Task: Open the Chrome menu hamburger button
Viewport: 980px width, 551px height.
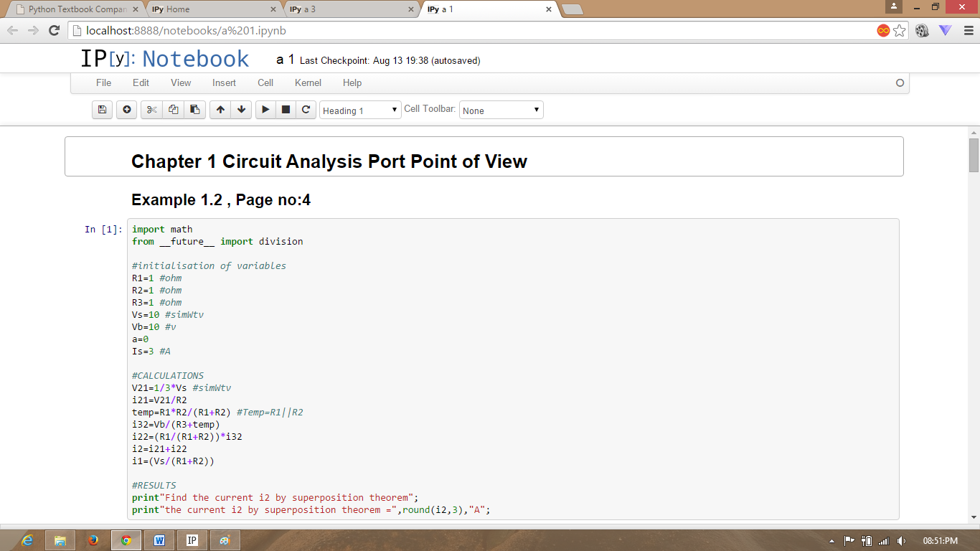Action: (969, 31)
